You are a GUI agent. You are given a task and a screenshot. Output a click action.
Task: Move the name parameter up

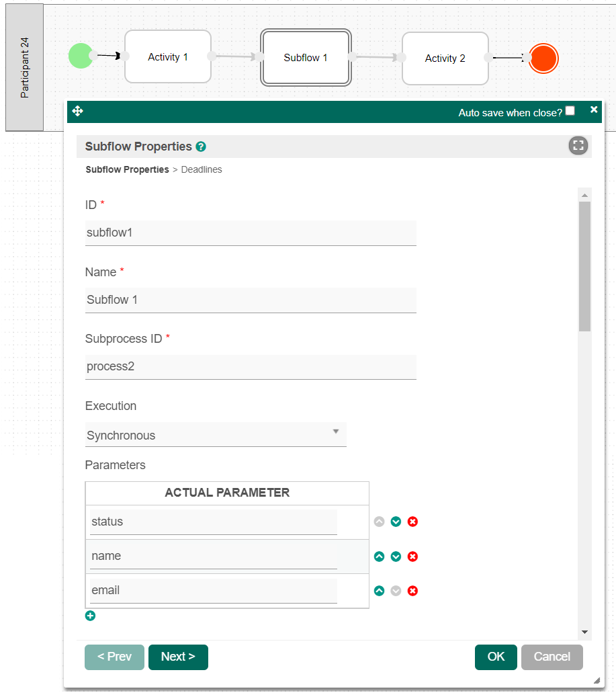pyautogui.click(x=379, y=557)
